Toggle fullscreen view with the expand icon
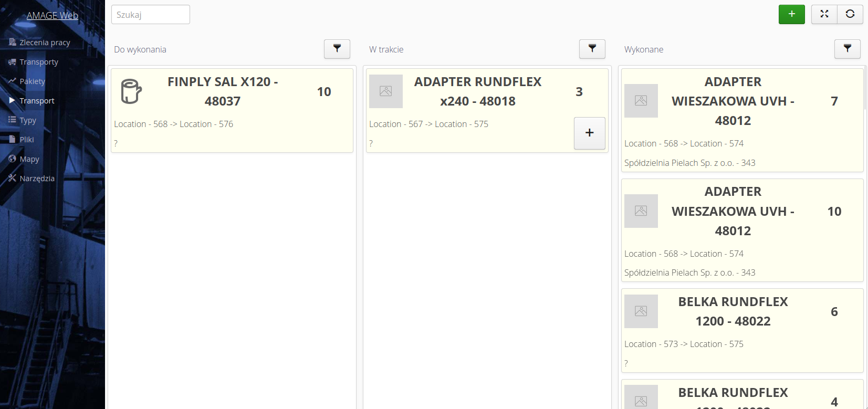Viewport: 868px width, 409px height. [x=824, y=14]
